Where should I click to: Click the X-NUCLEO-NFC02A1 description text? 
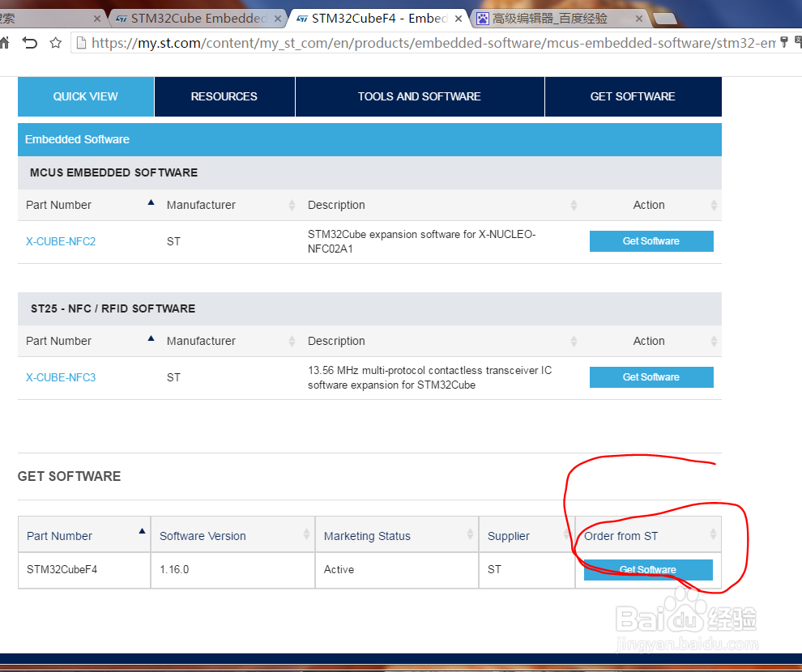coord(421,241)
